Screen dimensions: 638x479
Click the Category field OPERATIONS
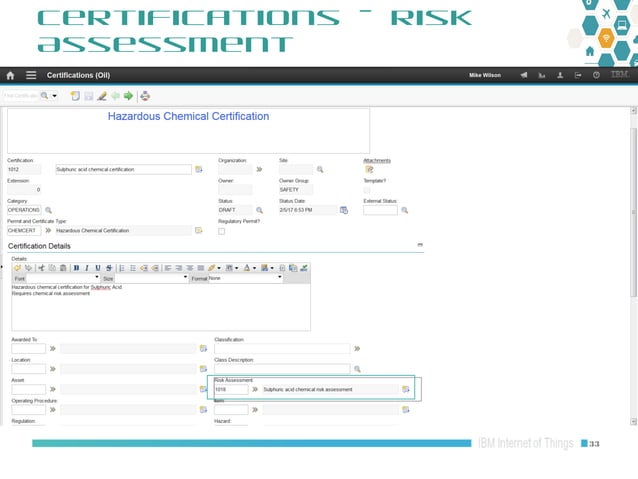tap(24, 210)
